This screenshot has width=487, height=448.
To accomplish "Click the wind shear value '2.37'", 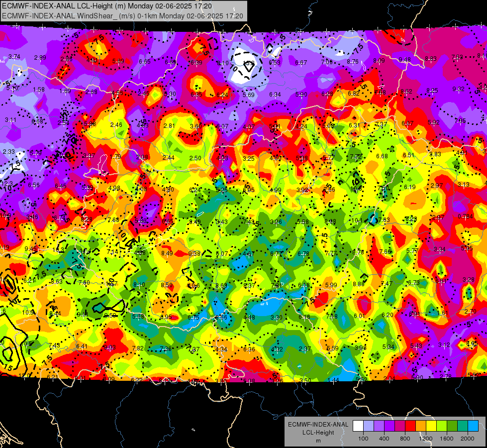I will [304, 349].
